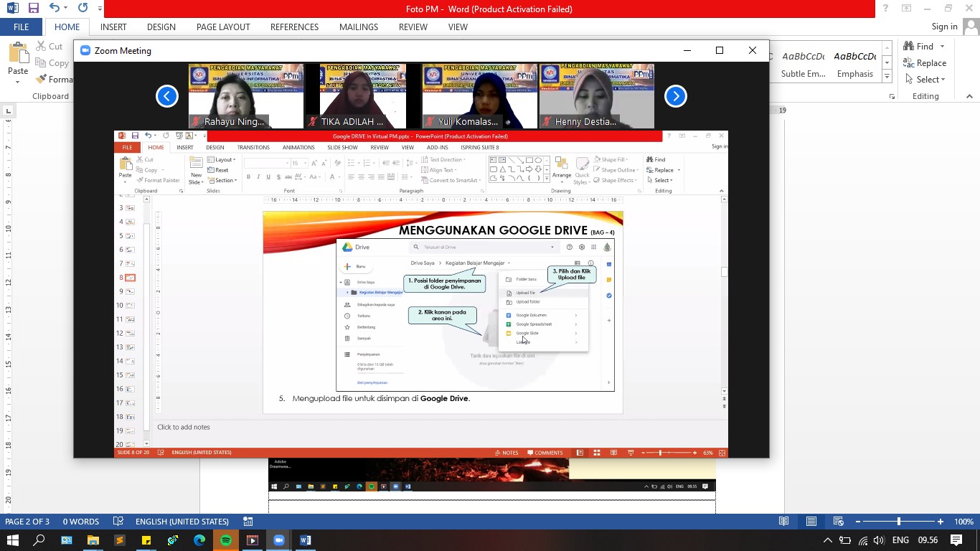
Task: Switch to the INSERT tab
Action: (x=113, y=27)
